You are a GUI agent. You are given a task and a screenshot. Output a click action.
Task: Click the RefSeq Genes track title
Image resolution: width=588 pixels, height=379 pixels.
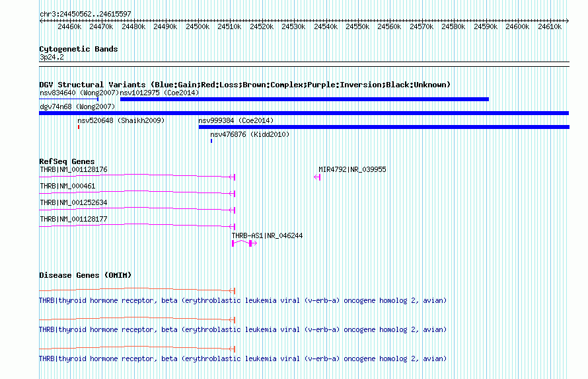[x=67, y=161]
